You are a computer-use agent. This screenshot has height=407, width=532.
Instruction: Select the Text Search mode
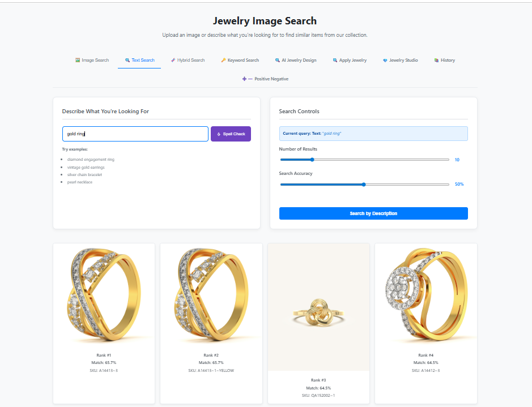[139, 59]
